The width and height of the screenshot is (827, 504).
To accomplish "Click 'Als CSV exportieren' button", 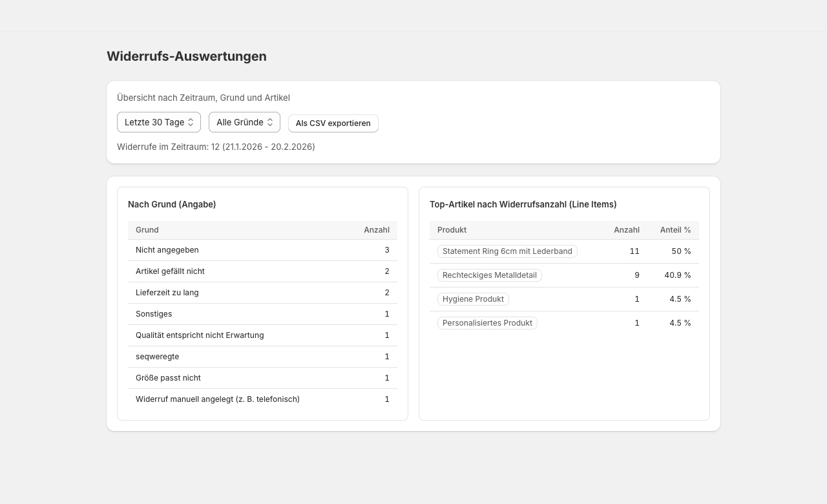I will [x=333, y=123].
